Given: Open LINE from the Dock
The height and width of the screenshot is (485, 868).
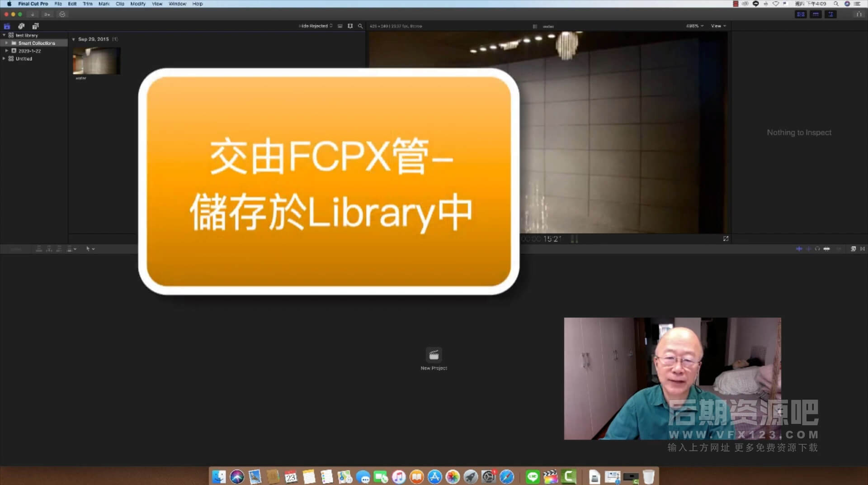Looking at the screenshot, I should [x=533, y=476].
